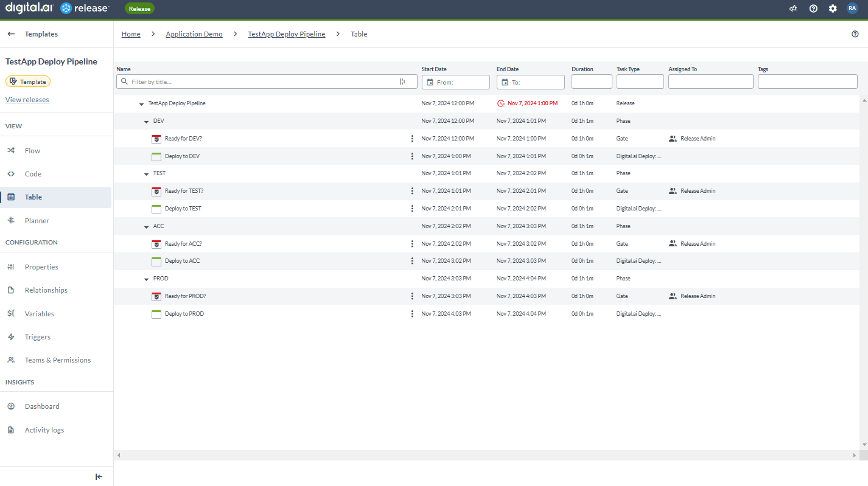Click the Assigned To filter field
Viewport: 868px width, 486px height.
click(711, 82)
